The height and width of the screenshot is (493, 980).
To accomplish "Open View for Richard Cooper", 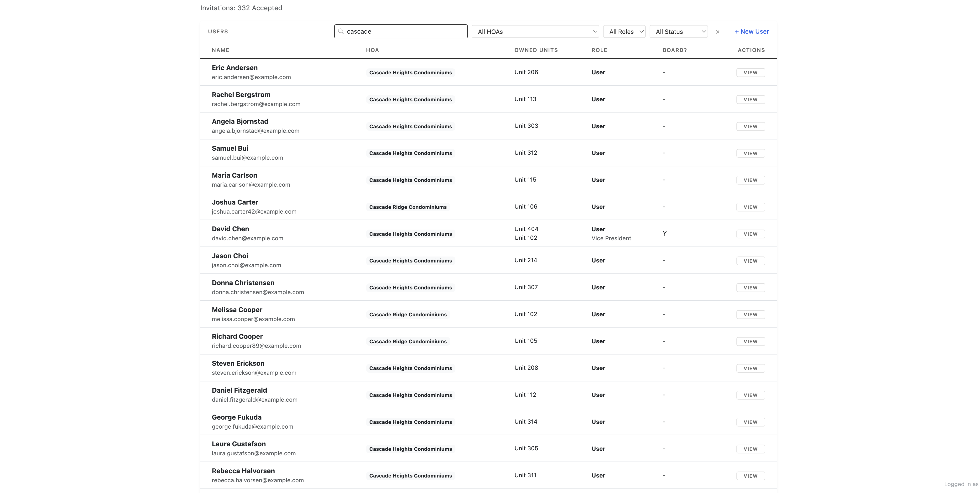I will pos(751,341).
